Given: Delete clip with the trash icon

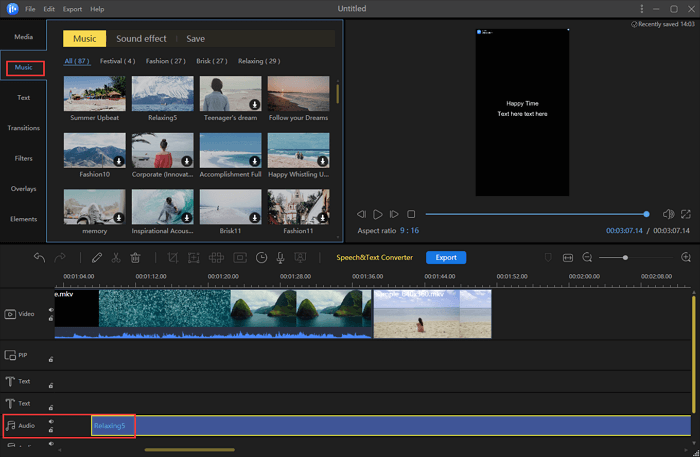Looking at the screenshot, I should (136, 257).
